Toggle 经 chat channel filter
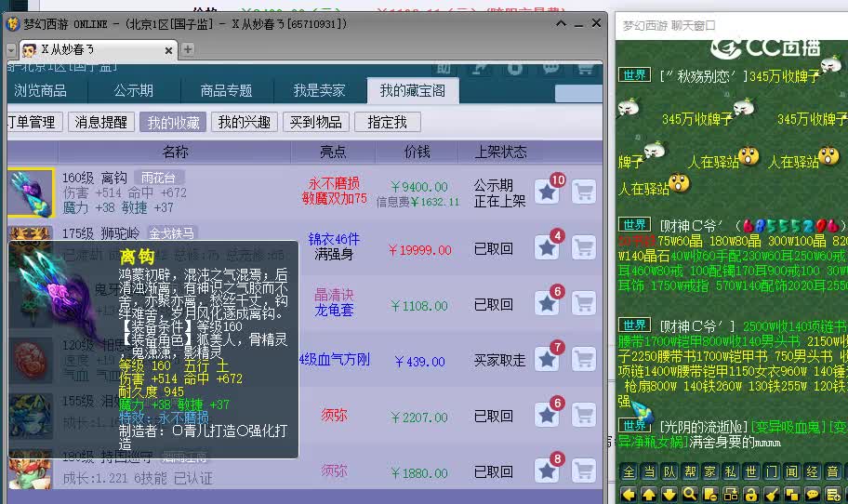 pos(813,472)
